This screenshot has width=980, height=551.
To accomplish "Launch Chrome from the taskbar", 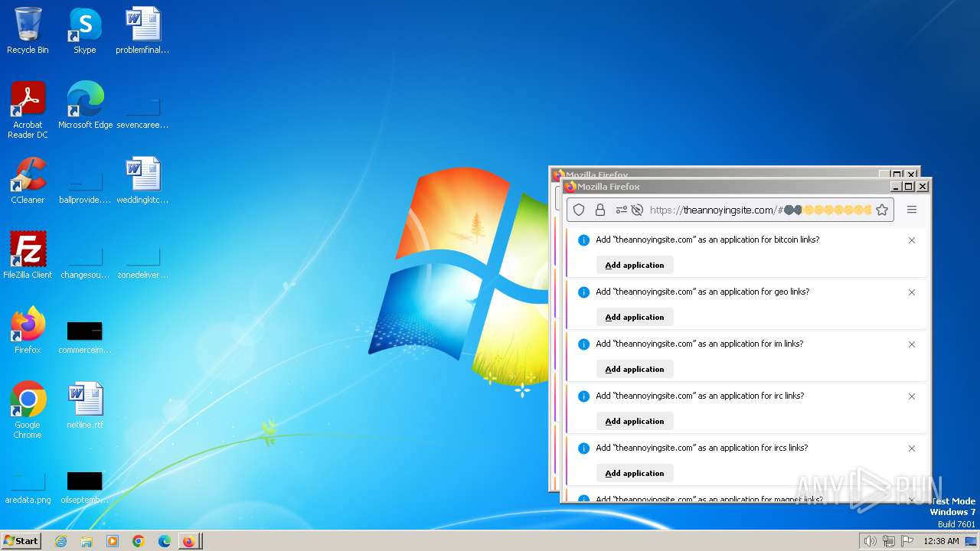I will [x=139, y=541].
